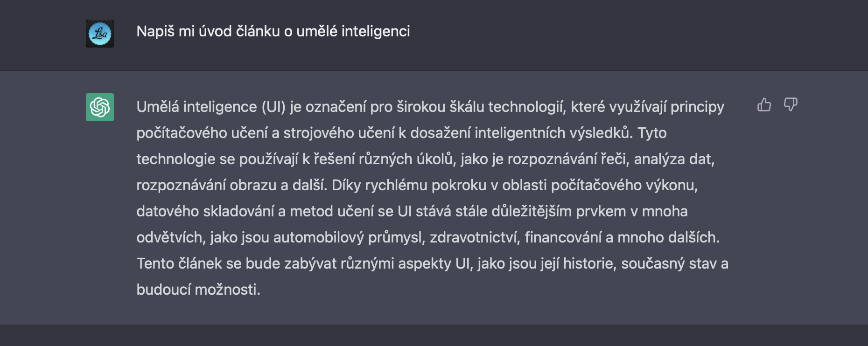Screen dimensions: 868x346
Task: Click the word "historie" in the response
Action: click(x=589, y=263)
